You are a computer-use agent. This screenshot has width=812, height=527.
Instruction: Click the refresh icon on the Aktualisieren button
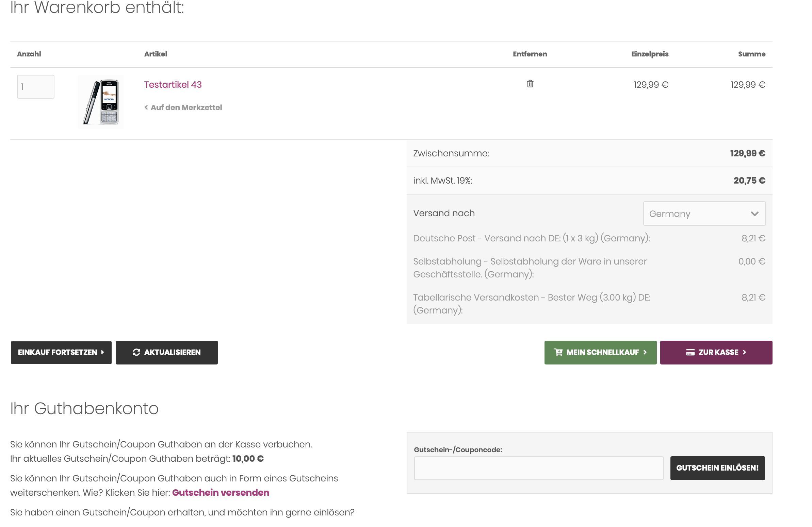(x=136, y=352)
